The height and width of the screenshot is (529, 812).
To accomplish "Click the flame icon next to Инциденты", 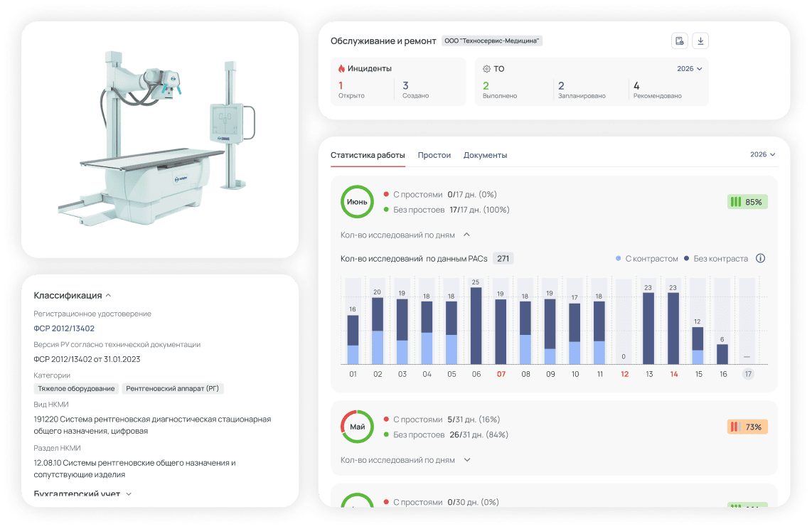I will point(341,68).
